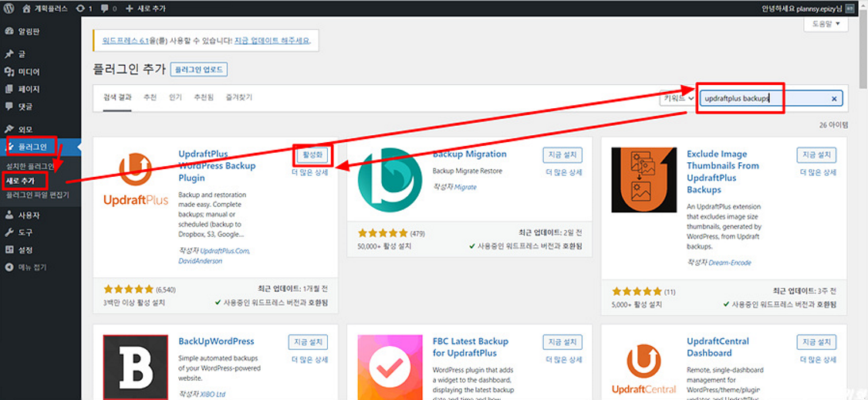The width and height of the screenshot is (868, 400).
Task: Click FBC Latest Backup plugin icon
Action: tap(390, 367)
